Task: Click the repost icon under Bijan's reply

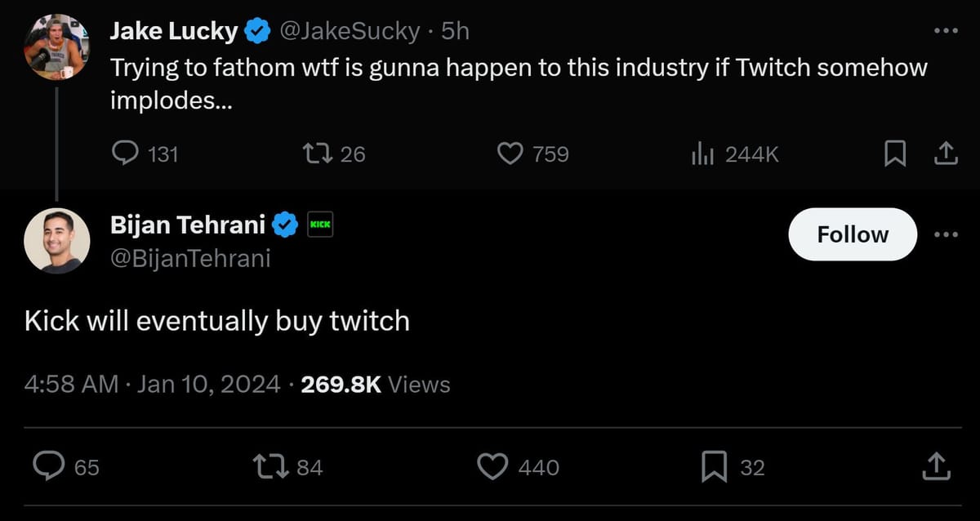Action: tap(271, 466)
